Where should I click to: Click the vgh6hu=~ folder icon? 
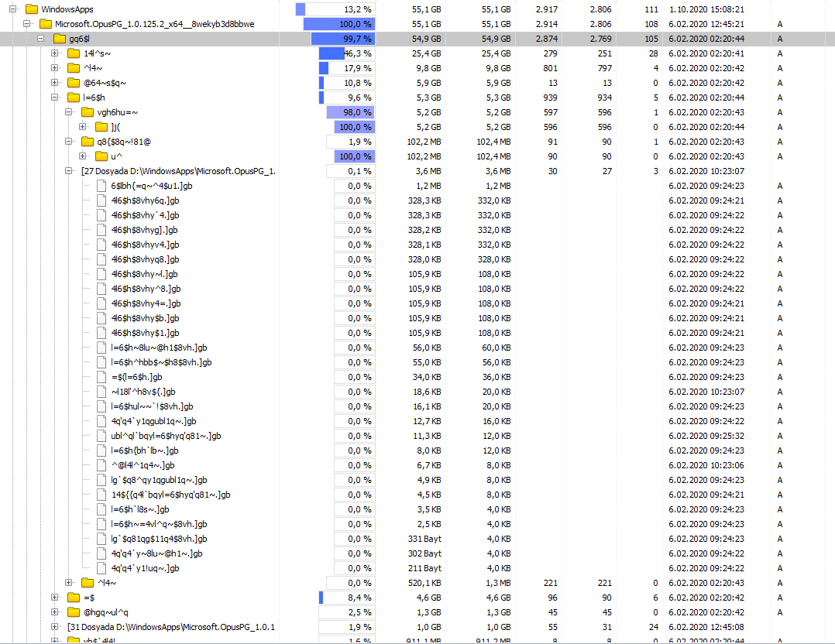[88, 112]
